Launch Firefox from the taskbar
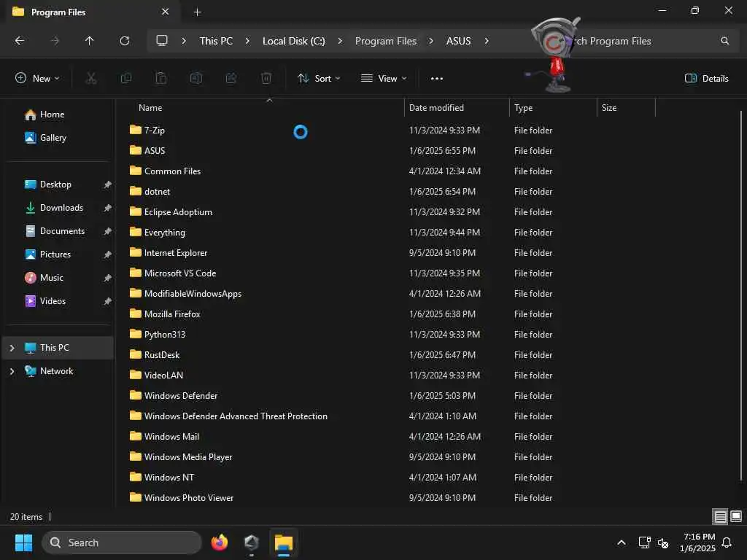747x560 pixels. [x=219, y=542]
